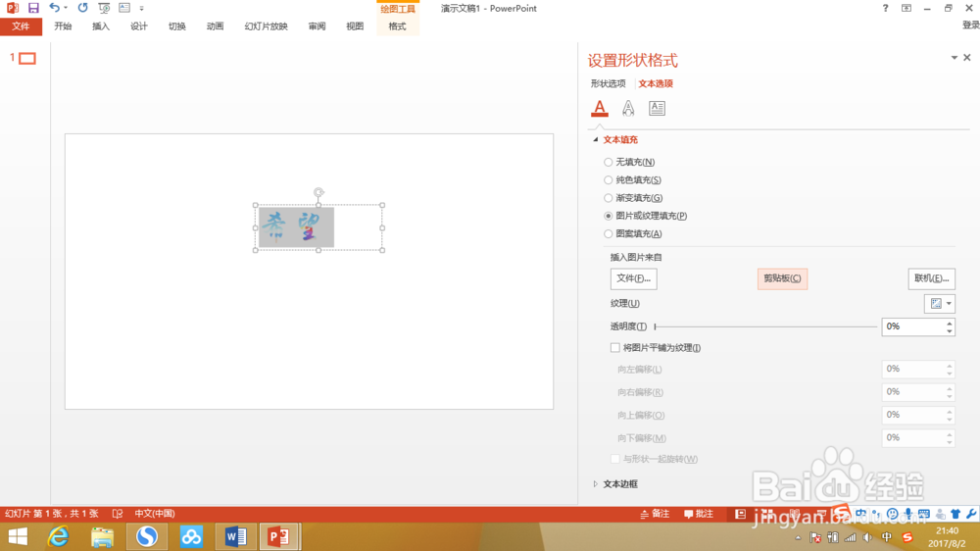Enable tile picture as texture checkbox
This screenshot has width=980, height=551.
pyautogui.click(x=615, y=348)
